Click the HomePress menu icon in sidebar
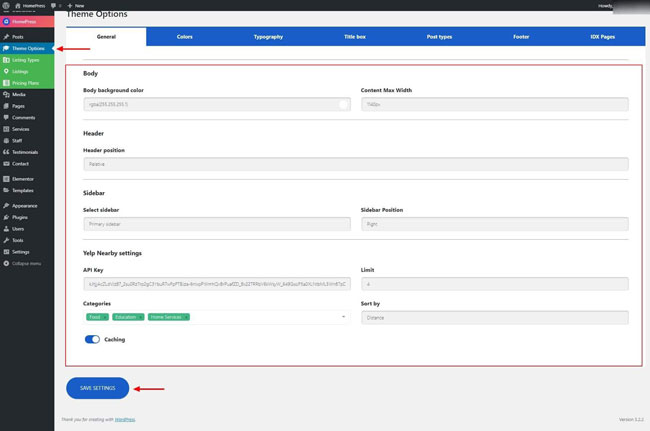Image resolution: width=650 pixels, height=431 pixels. pos(6,22)
